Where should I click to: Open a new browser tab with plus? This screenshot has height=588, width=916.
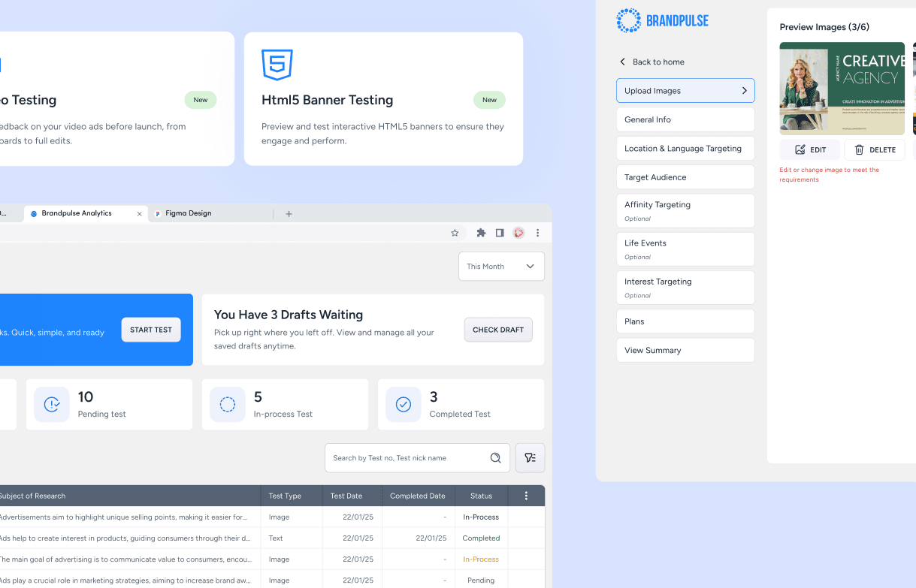(x=289, y=214)
